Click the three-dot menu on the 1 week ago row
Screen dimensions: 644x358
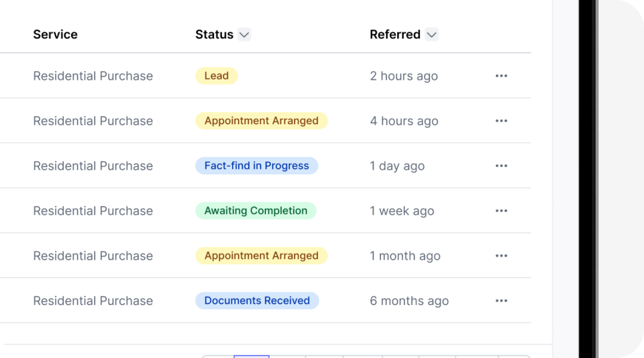tap(501, 210)
